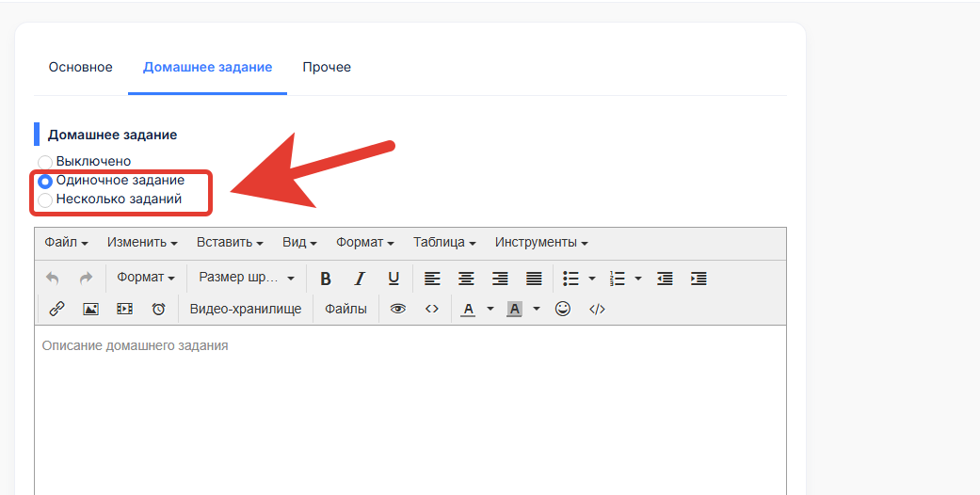The image size is (980, 495).
Task: Open source code view with angle brackets icon
Action: pos(432,309)
